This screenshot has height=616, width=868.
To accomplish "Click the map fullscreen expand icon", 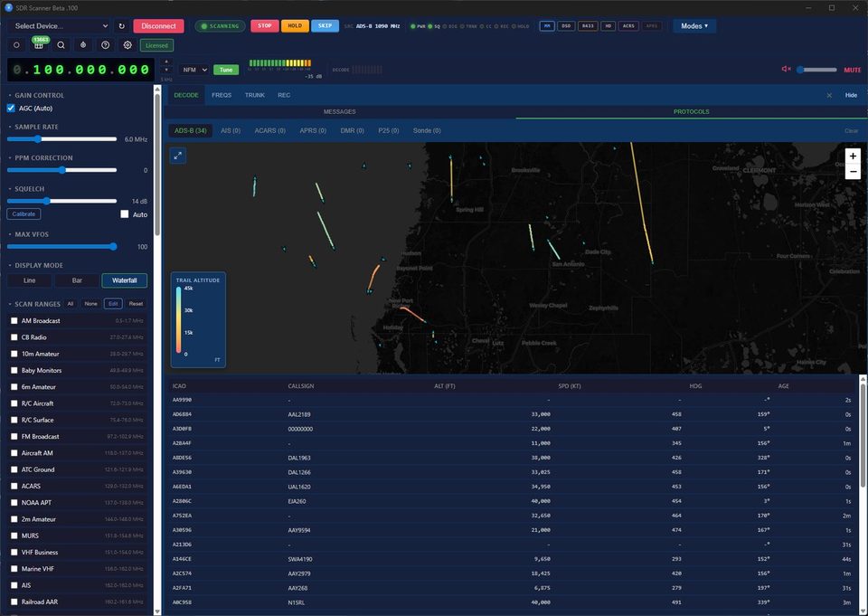I will point(178,156).
